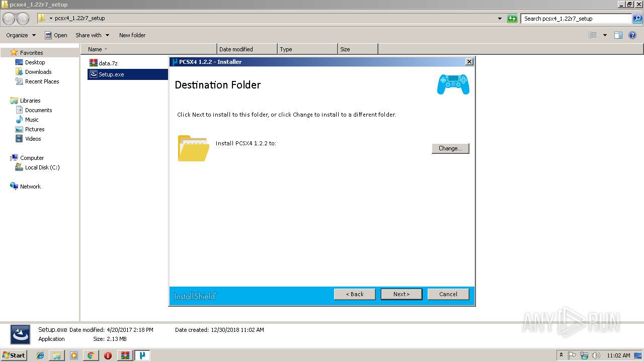Open Documents library
Image resolution: width=644 pixels, height=362 pixels.
[38, 110]
